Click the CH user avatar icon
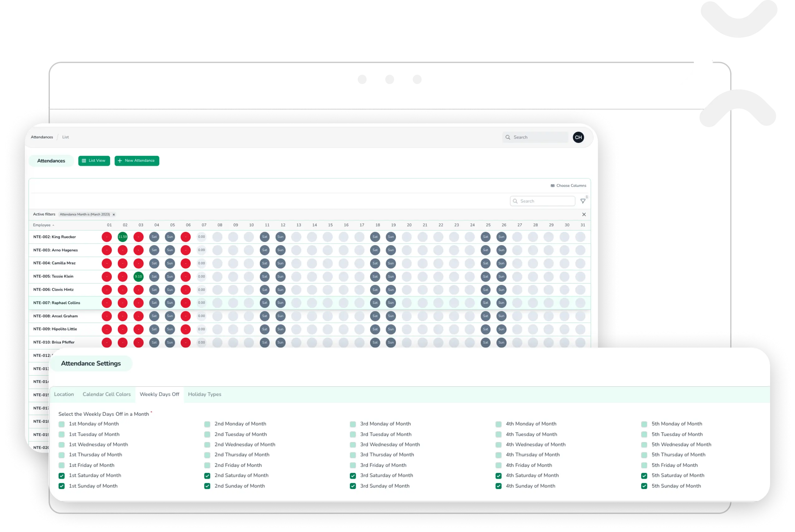Image resolution: width=795 pixels, height=532 pixels. 578,137
